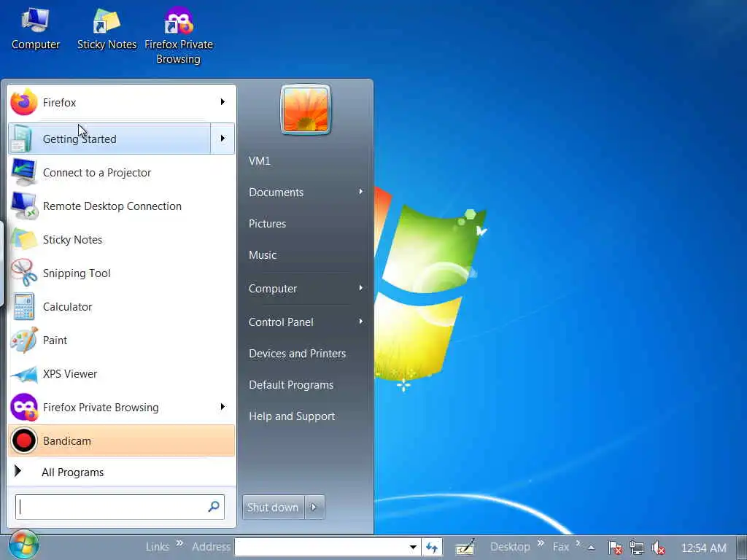Click the network status tray icon

(x=636, y=548)
